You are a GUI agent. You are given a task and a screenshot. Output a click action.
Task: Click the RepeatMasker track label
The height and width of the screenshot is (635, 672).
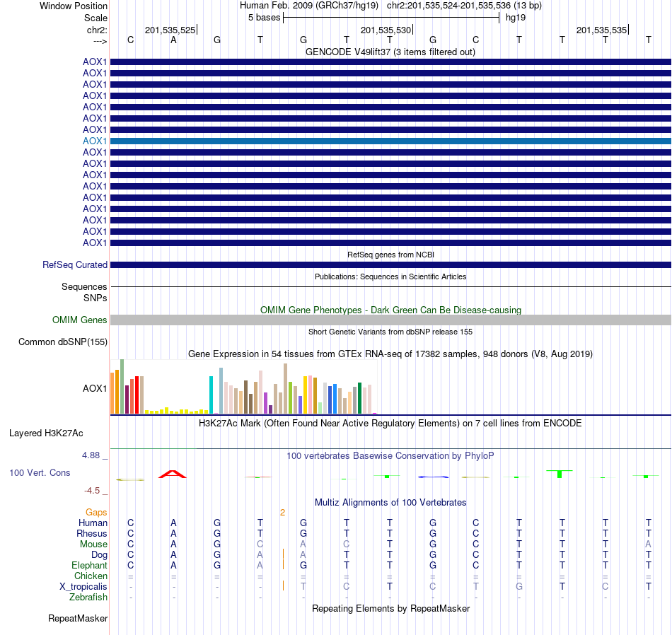(x=78, y=618)
